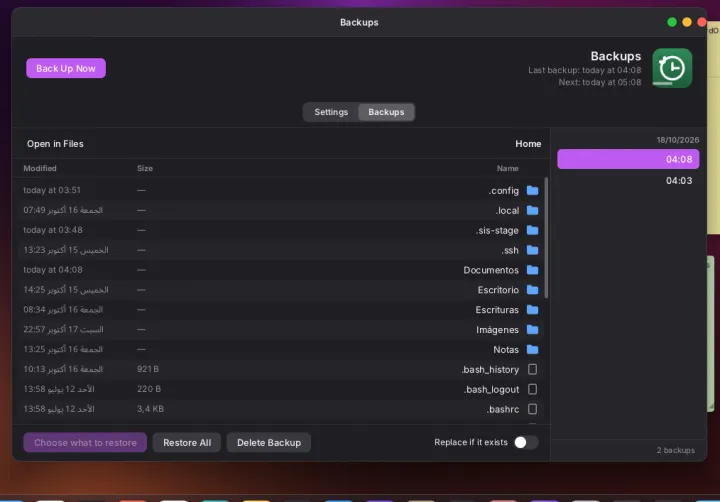This screenshot has width=720, height=502.
Task: Click the yellow window control button
Action: click(x=687, y=22)
